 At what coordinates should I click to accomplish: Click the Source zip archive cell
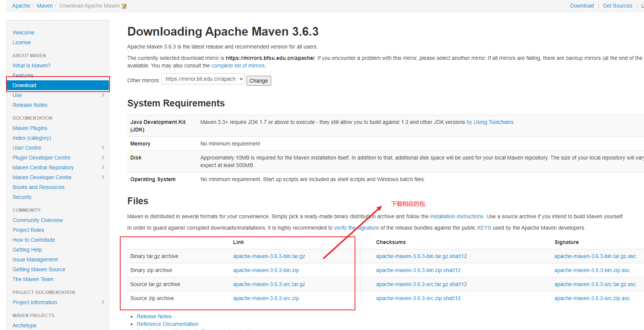(x=152, y=298)
